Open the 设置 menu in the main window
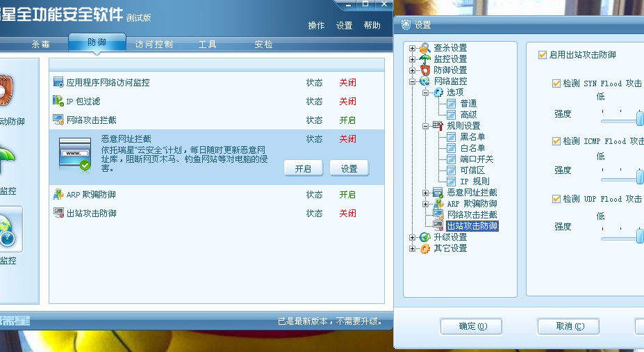The image size is (644, 352). pyautogui.click(x=344, y=26)
